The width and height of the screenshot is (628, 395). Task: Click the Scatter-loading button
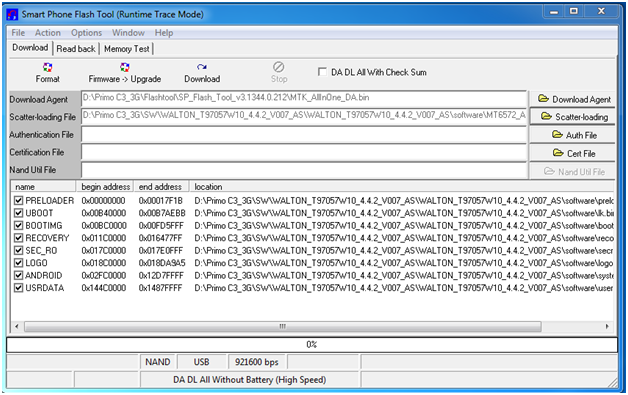pyautogui.click(x=573, y=117)
